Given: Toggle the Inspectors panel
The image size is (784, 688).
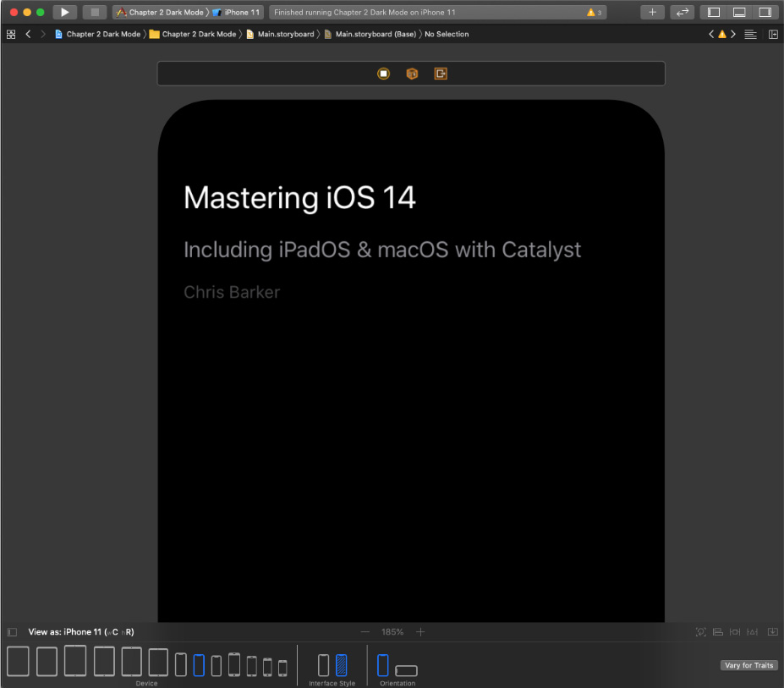Looking at the screenshot, I should coord(765,12).
